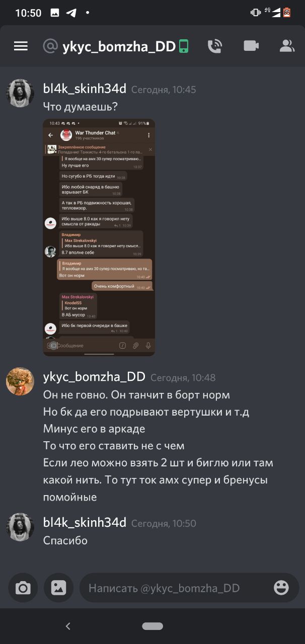
Task: Open the War Thunder Chat screenshot image
Action: [x=99, y=237]
